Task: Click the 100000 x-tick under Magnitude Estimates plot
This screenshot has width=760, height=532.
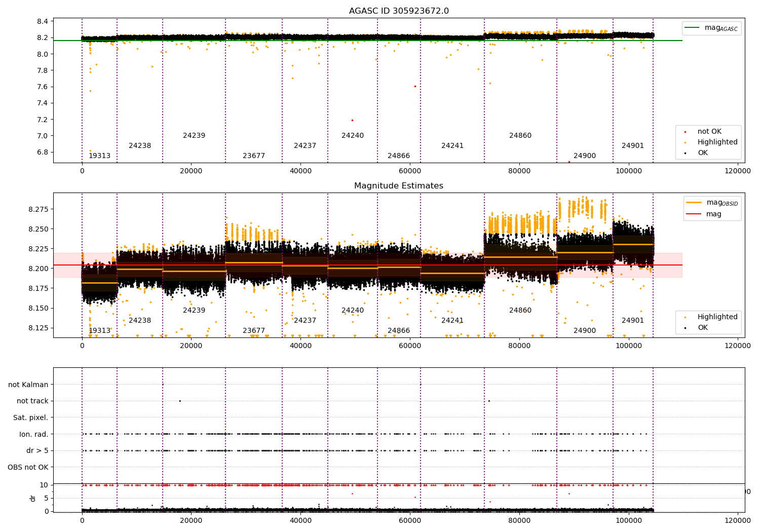Action: click(x=629, y=346)
